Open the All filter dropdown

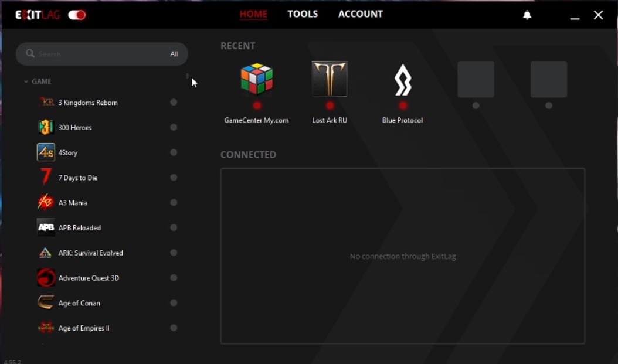pyautogui.click(x=174, y=54)
